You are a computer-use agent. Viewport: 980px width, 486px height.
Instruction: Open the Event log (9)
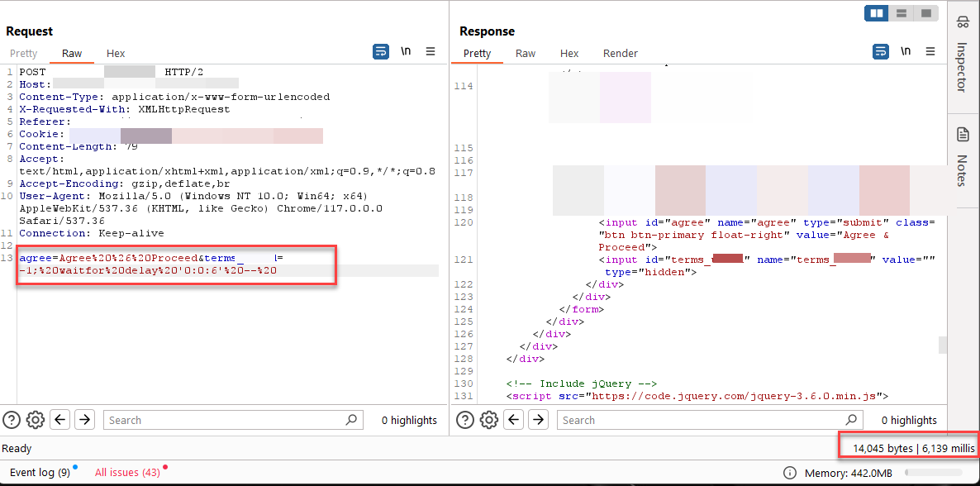[x=40, y=472]
